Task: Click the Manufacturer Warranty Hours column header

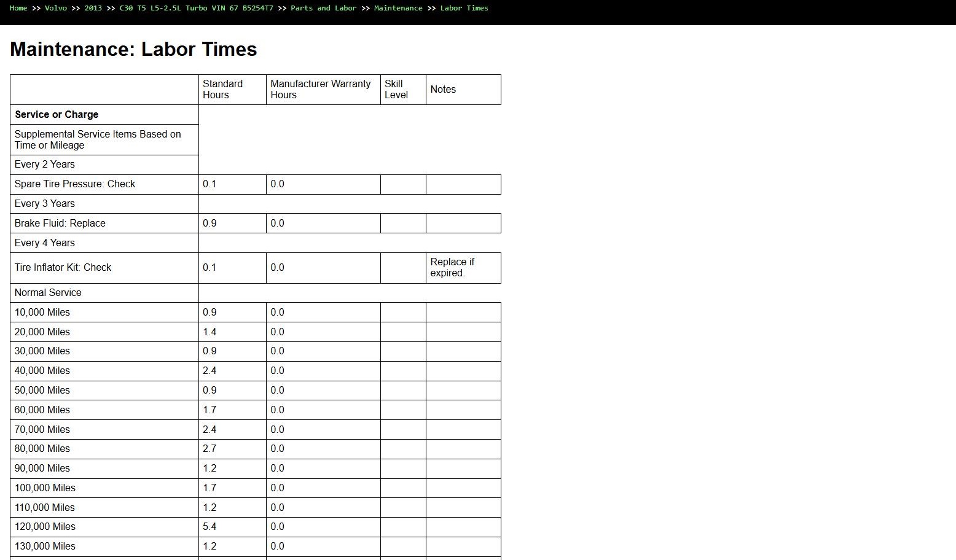Action: [323, 90]
